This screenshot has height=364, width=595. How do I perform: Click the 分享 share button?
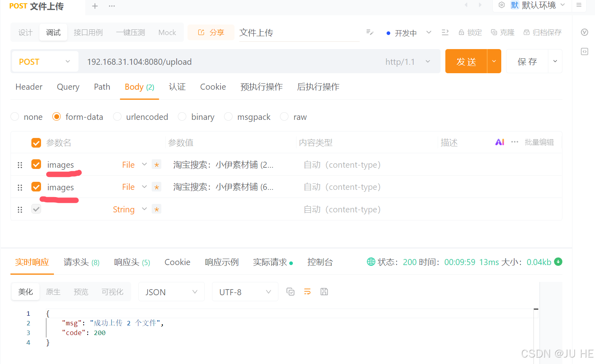[x=211, y=32]
